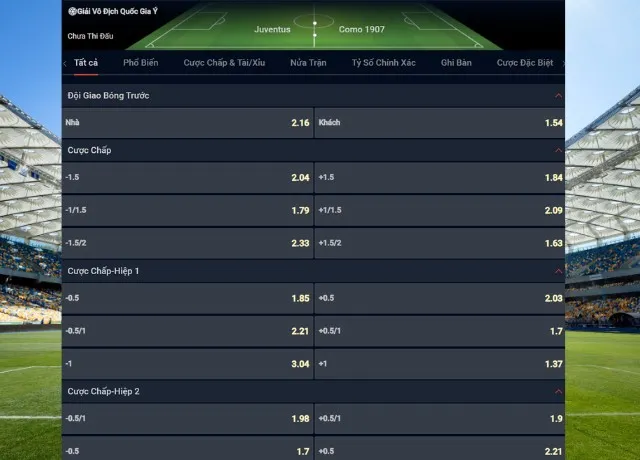The image size is (640, 460).
Task: Open the Tỷ Số Chính Xác tab
Action: (x=383, y=63)
